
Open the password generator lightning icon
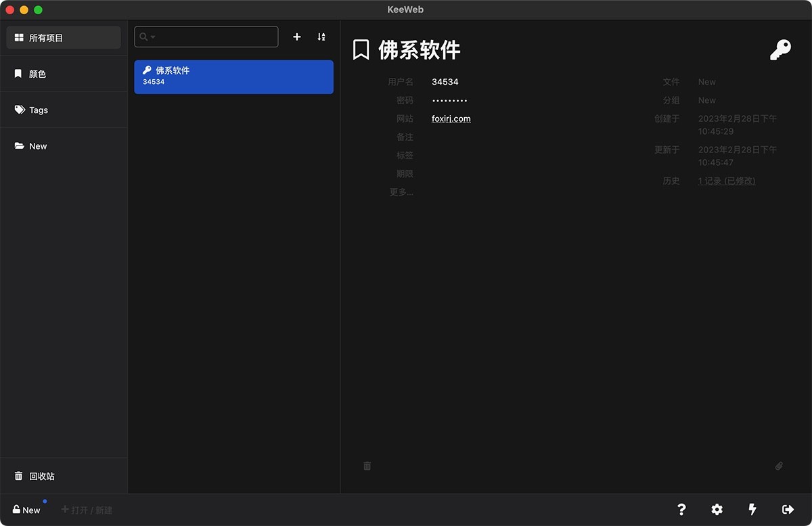[752, 510]
